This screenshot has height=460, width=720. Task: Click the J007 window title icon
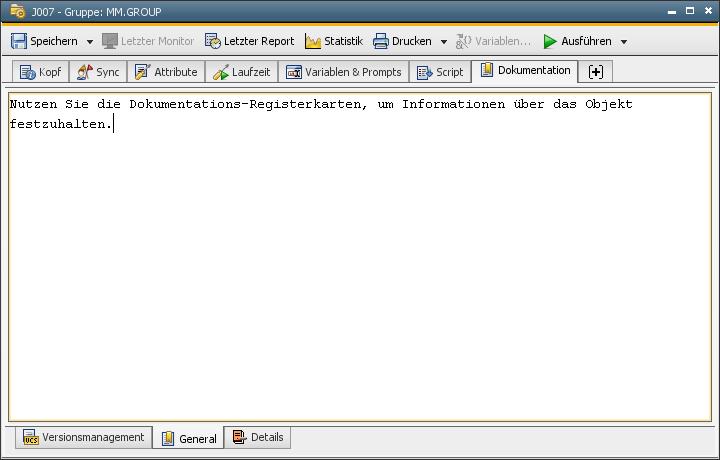pos(16,12)
